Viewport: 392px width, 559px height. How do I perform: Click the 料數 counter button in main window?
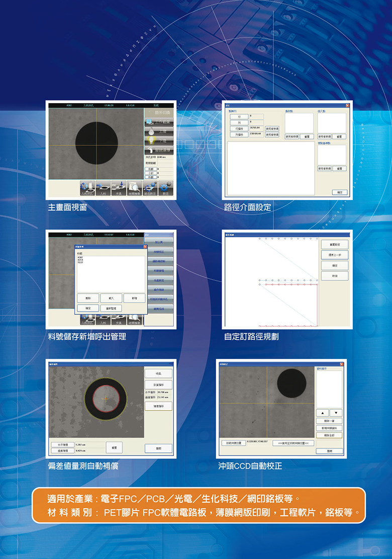151,177
